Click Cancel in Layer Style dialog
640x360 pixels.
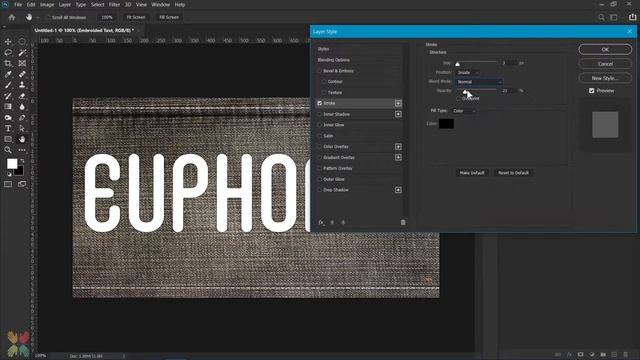point(605,64)
